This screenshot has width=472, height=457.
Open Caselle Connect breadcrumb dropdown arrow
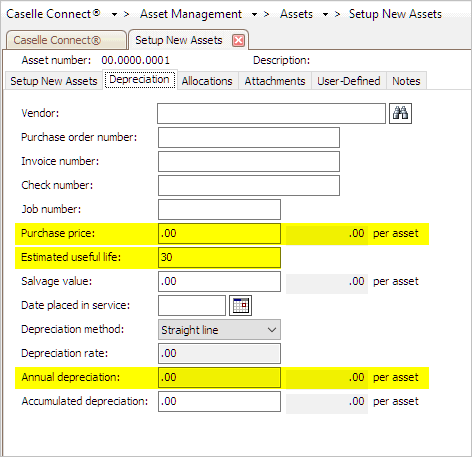pos(114,15)
